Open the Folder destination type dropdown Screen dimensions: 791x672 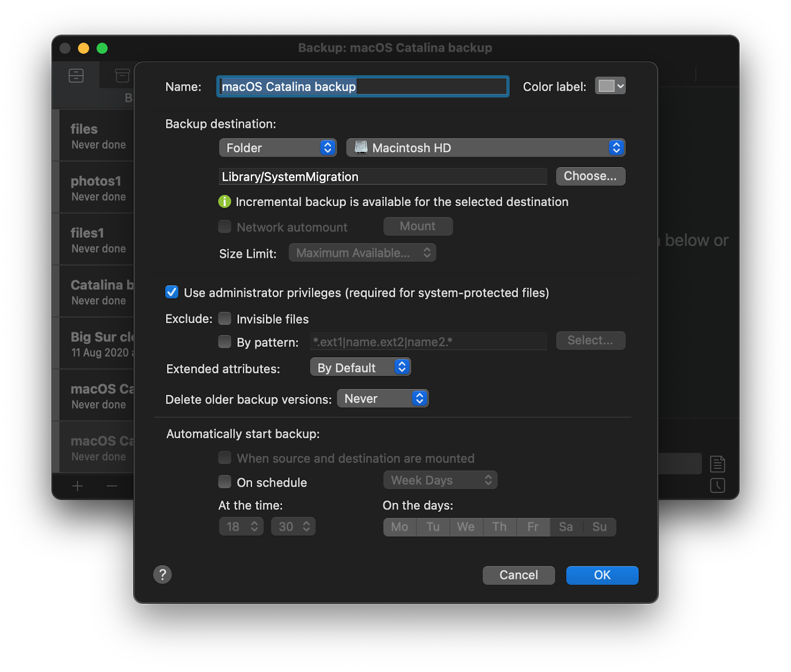(x=277, y=147)
